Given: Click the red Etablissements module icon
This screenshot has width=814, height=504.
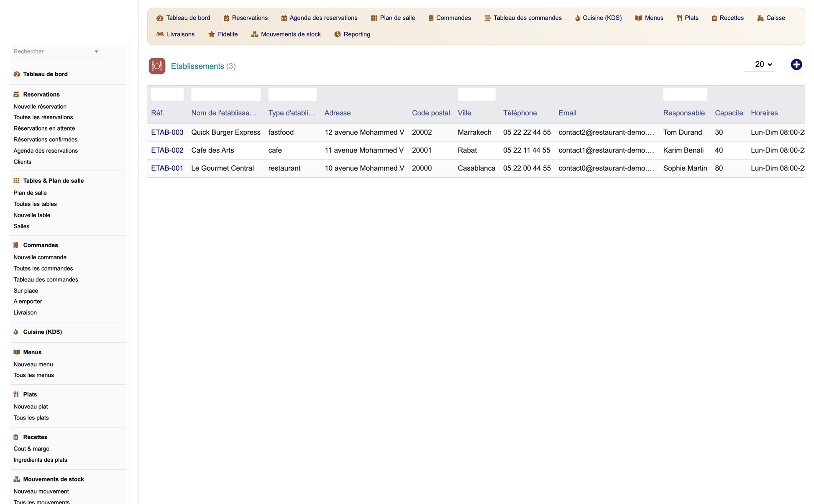Looking at the screenshot, I should pyautogui.click(x=157, y=66).
